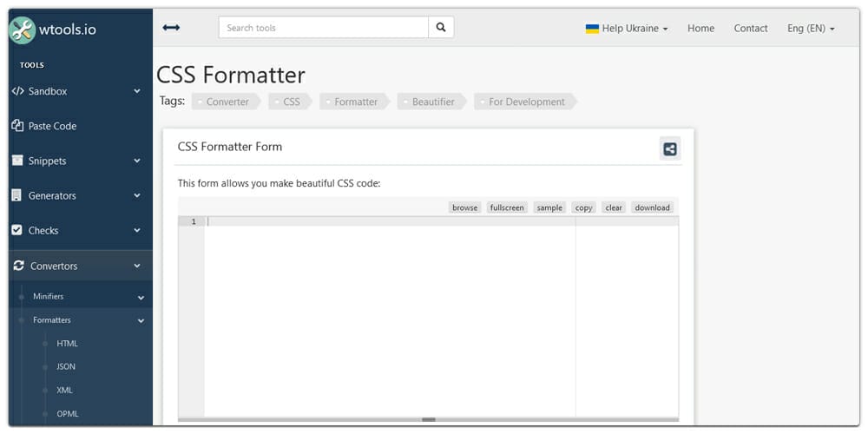Select OPML formatter in sidebar
Viewport: 868px width, 434px height.
[68, 414]
